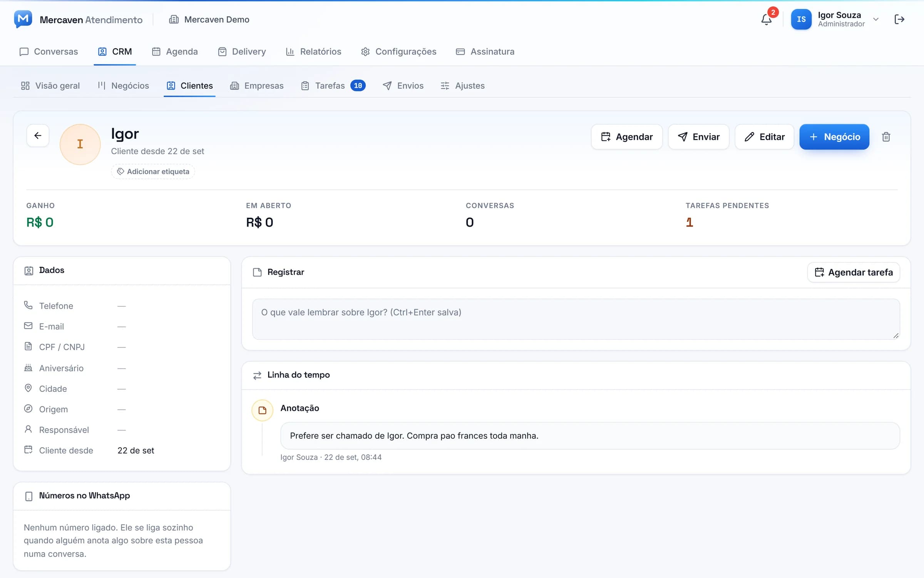Open the Tarefas sub-tab
This screenshot has width=924, height=578.
pyautogui.click(x=333, y=86)
